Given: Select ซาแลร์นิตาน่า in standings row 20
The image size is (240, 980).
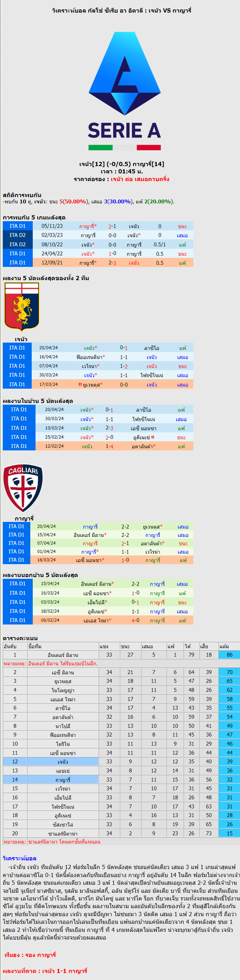Looking at the screenshot, I should coord(63,833).
